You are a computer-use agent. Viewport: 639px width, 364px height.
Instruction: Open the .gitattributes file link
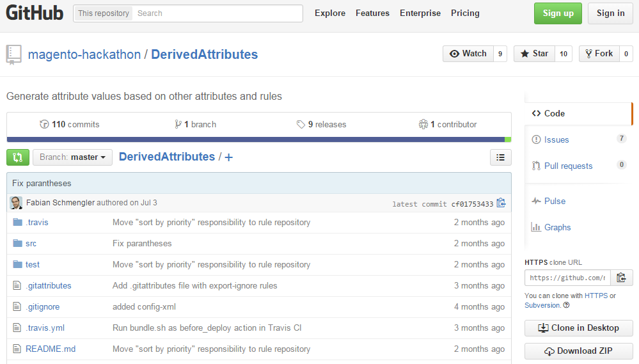tap(49, 286)
